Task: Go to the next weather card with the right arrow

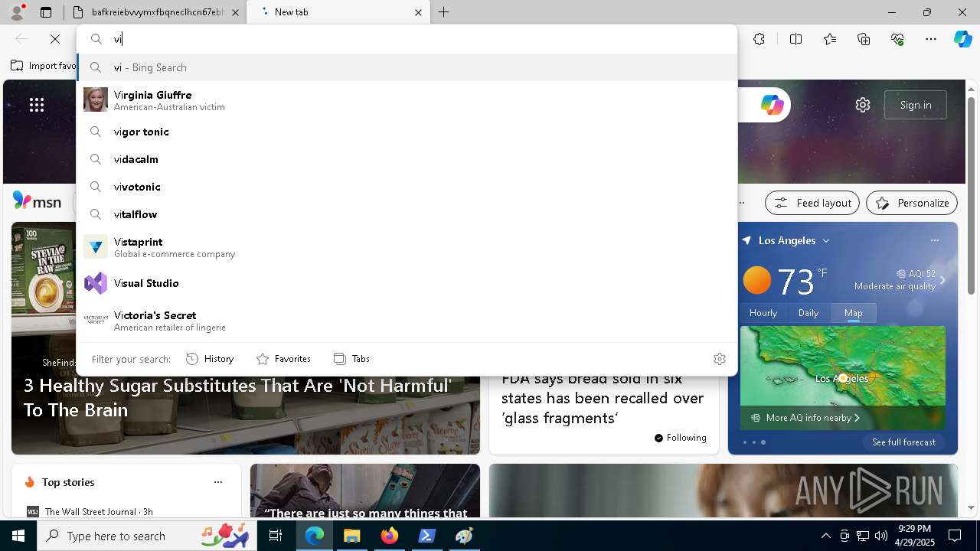Action: pos(942,280)
